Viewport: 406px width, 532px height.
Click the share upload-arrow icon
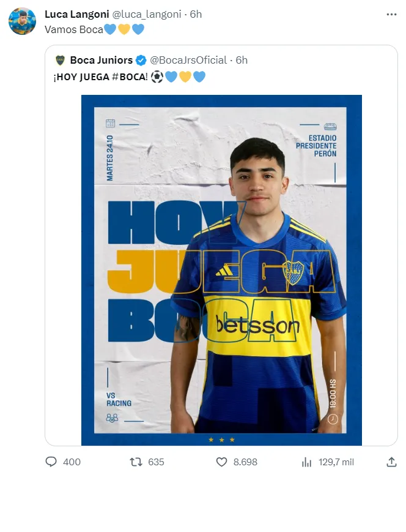[x=392, y=462]
